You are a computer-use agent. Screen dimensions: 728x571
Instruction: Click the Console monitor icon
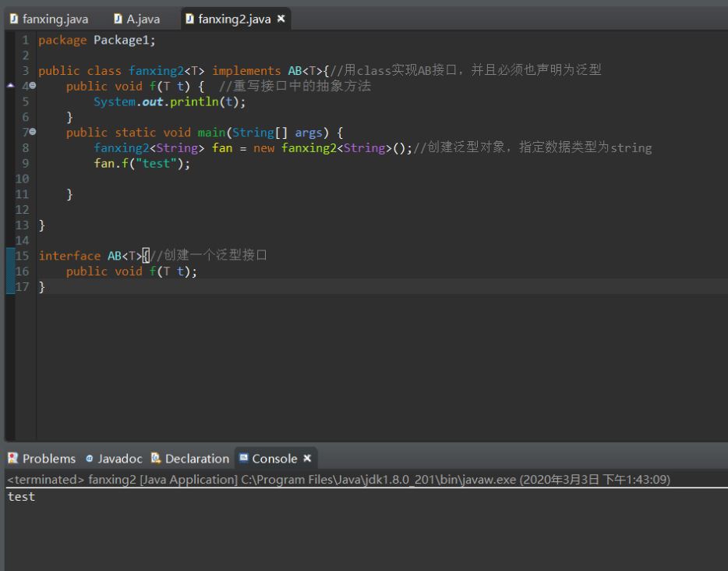(x=244, y=459)
